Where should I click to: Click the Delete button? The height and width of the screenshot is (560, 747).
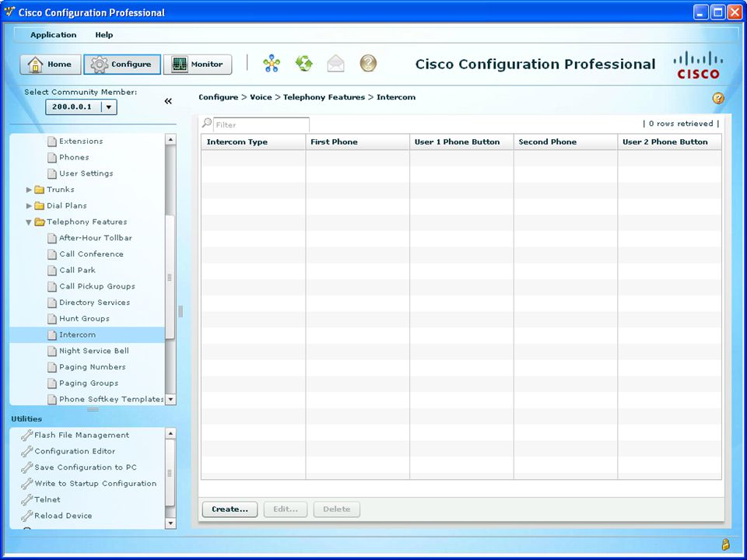coord(336,509)
